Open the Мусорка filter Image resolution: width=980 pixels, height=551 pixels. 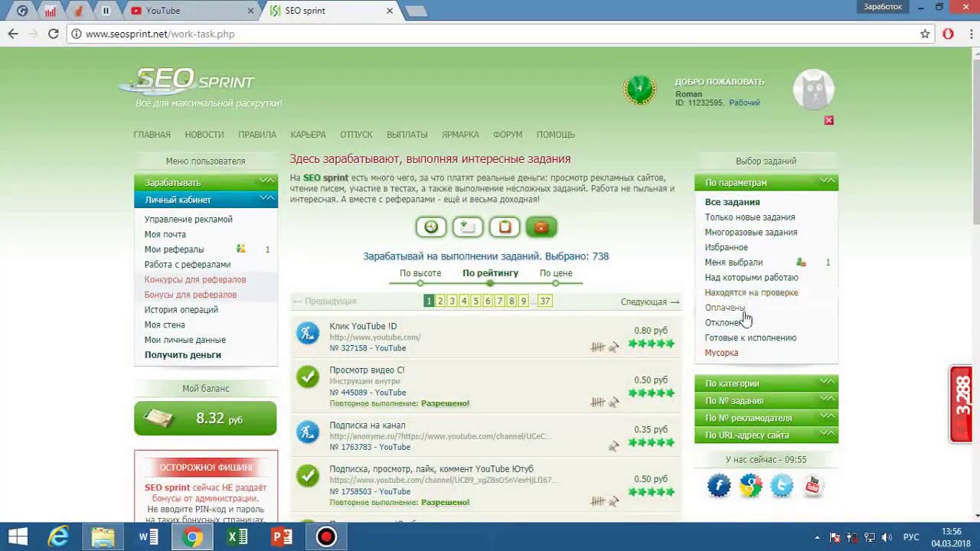(721, 353)
